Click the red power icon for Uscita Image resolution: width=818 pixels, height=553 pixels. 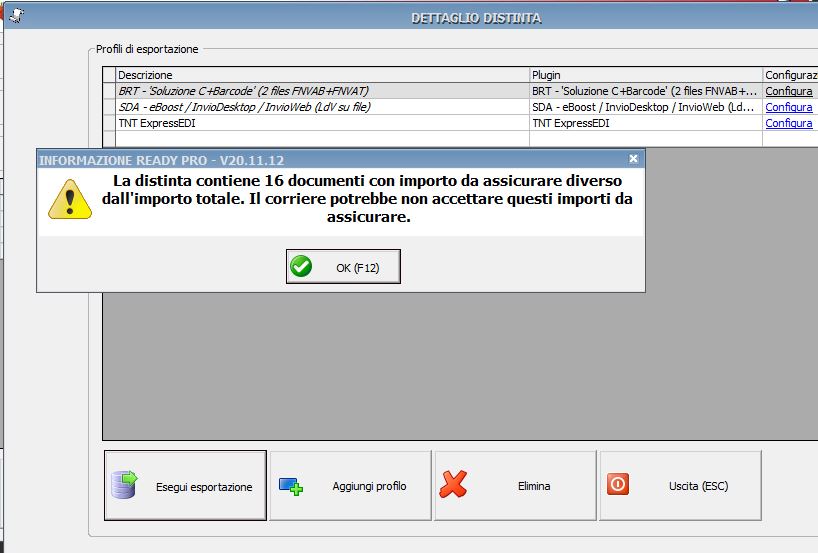[618, 484]
